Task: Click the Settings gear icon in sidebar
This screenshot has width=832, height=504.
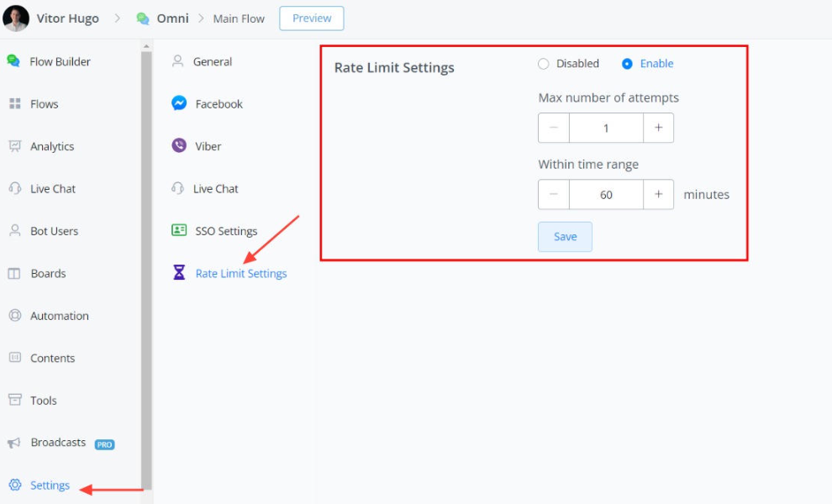Action: (14, 485)
